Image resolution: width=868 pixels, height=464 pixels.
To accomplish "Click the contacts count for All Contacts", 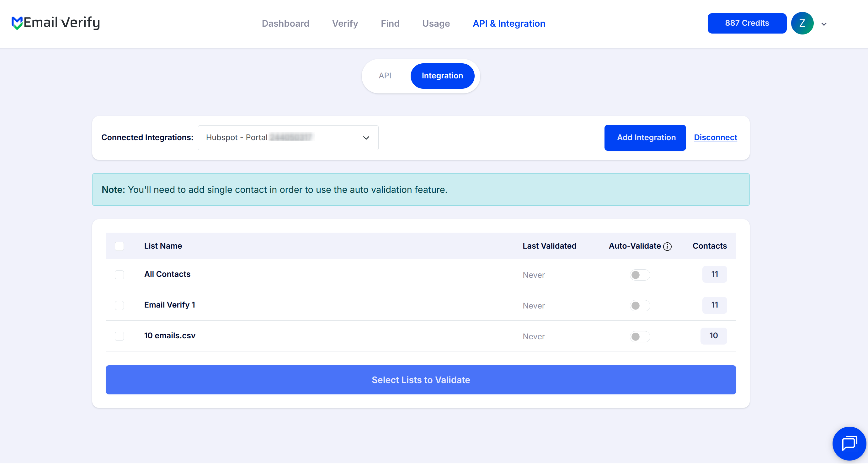I will [x=714, y=274].
